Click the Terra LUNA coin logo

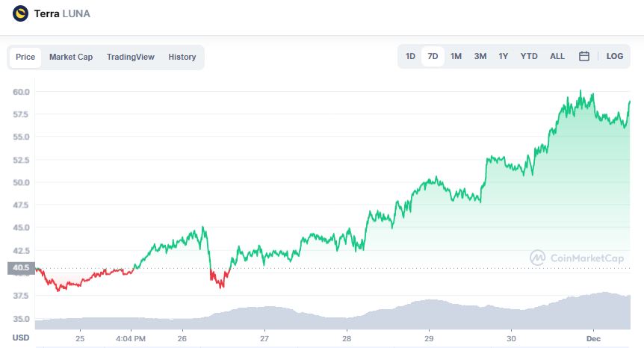click(x=21, y=13)
